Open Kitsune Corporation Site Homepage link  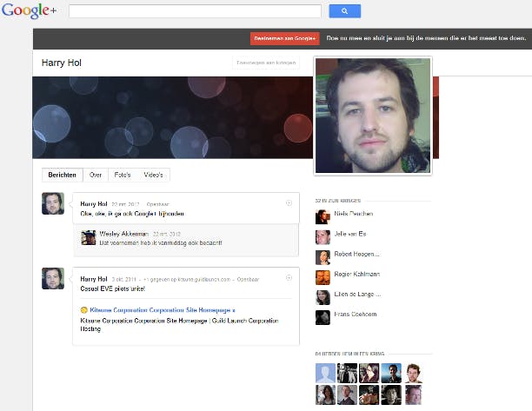pyautogui.click(x=163, y=310)
